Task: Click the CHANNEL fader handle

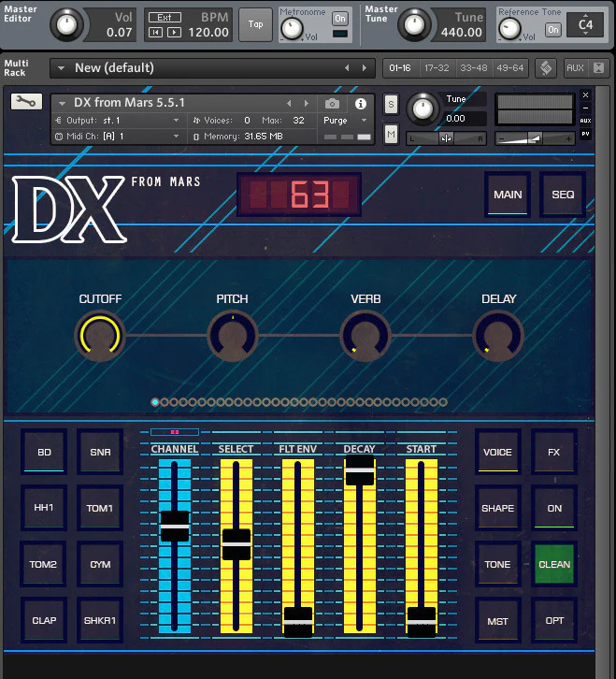Action: (x=175, y=527)
